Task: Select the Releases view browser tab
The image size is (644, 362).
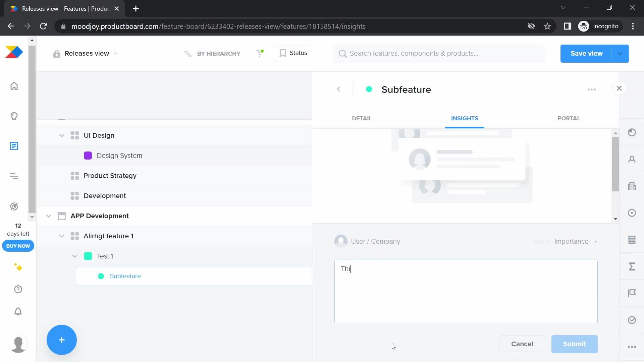Action: tap(65, 9)
